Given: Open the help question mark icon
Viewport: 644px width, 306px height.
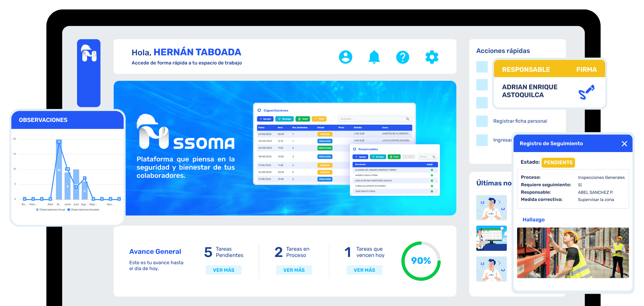Looking at the screenshot, I should [x=402, y=57].
